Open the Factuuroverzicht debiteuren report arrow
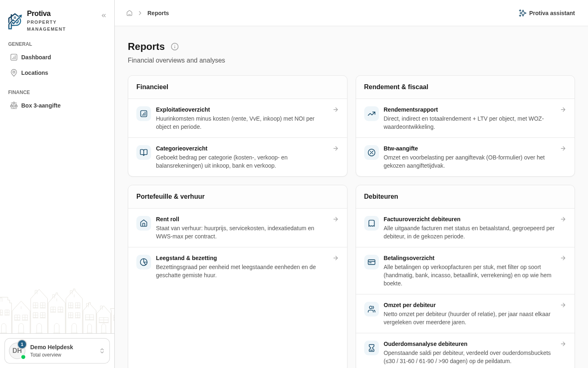The height and width of the screenshot is (368, 588). click(563, 219)
